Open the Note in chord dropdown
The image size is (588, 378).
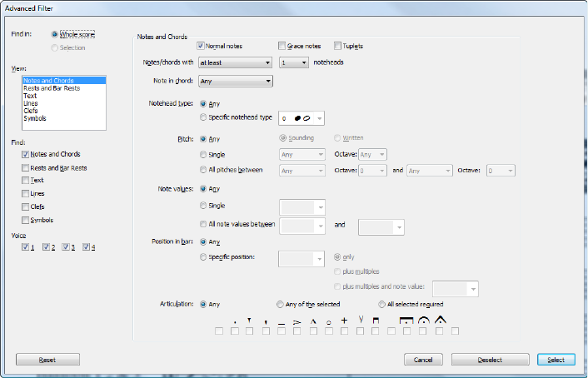click(x=235, y=81)
